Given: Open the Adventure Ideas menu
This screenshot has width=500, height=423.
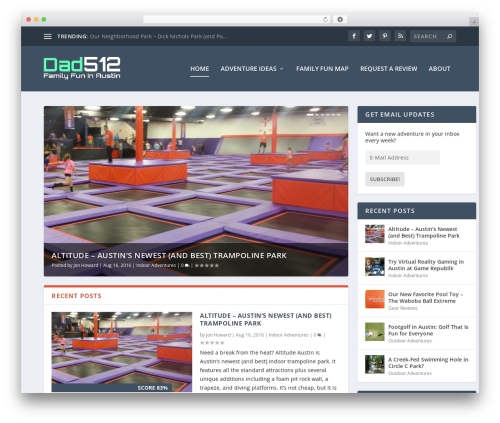Looking at the screenshot, I should (x=248, y=69).
